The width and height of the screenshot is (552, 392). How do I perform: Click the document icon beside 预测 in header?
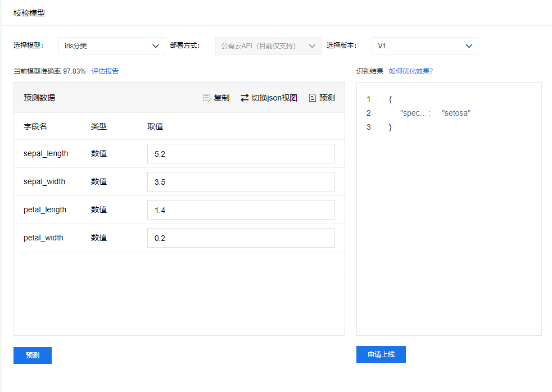pos(313,98)
